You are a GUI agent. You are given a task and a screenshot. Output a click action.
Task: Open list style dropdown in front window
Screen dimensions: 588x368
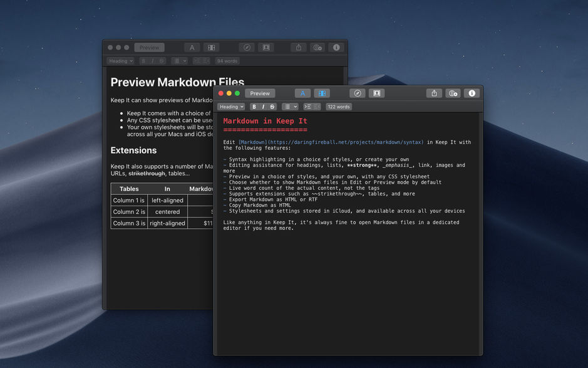290,107
